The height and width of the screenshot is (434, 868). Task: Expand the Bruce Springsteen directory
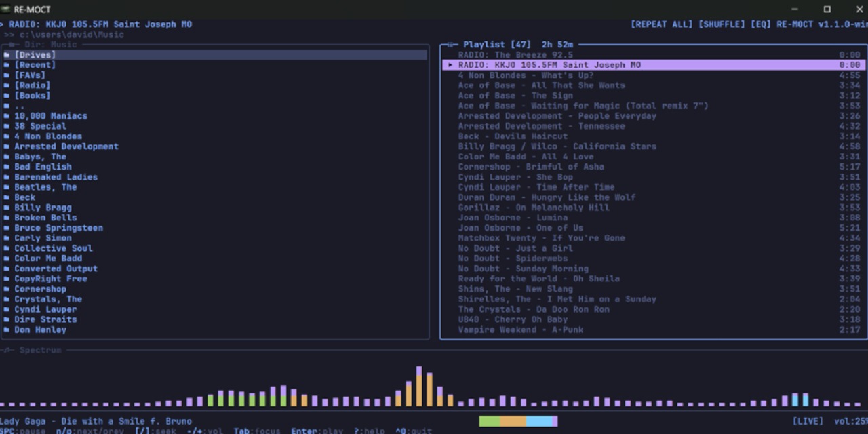[59, 228]
